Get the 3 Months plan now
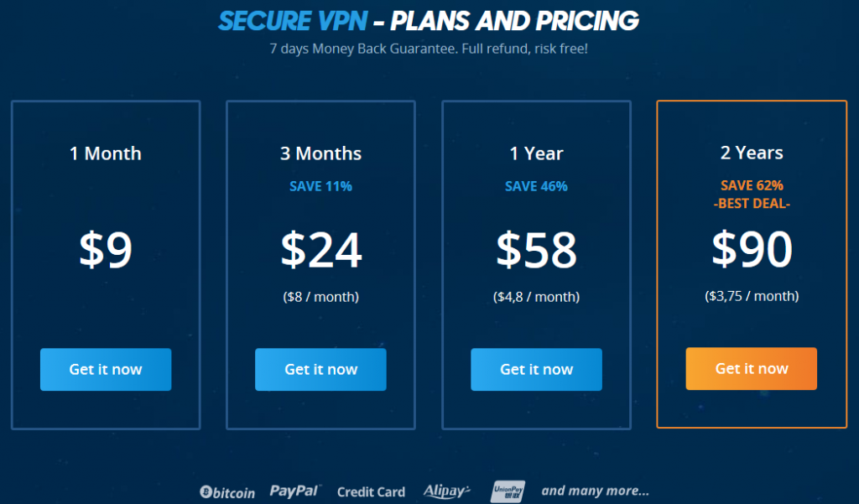This screenshot has height=504, width=859. [320, 369]
